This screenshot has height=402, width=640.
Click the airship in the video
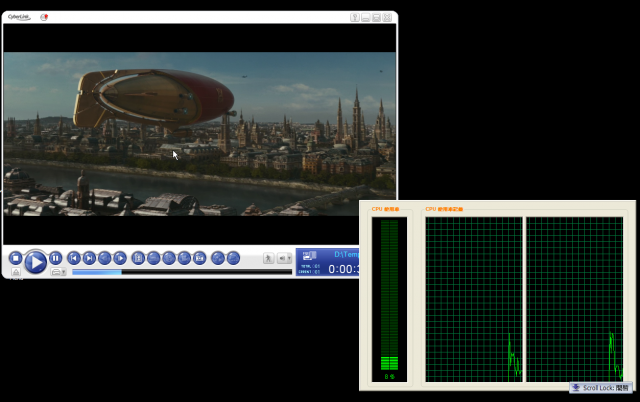[x=154, y=100]
